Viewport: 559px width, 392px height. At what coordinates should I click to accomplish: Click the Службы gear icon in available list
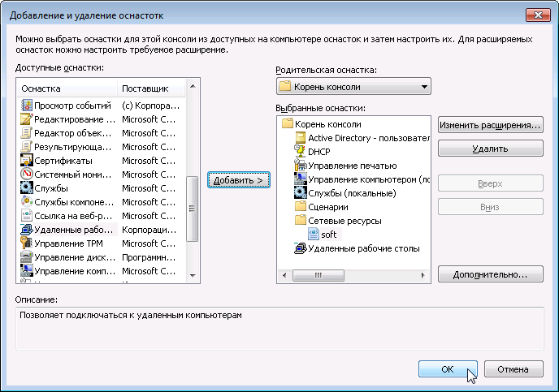click(x=26, y=188)
